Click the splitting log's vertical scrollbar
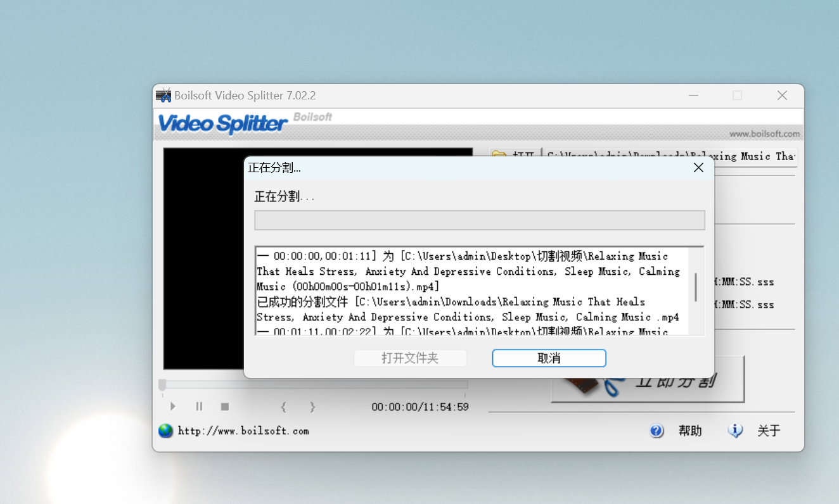This screenshot has height=504, width=839. [x=696, y=287]
